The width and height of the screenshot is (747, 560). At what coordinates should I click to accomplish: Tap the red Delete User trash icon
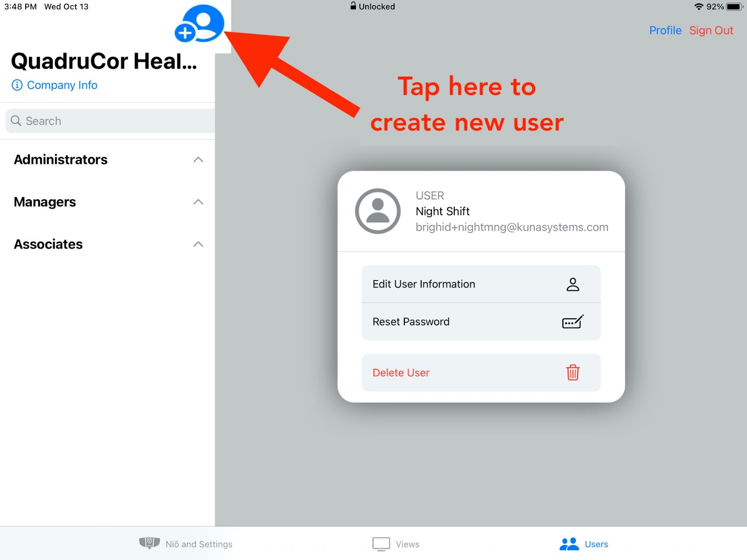click(572, 373)
